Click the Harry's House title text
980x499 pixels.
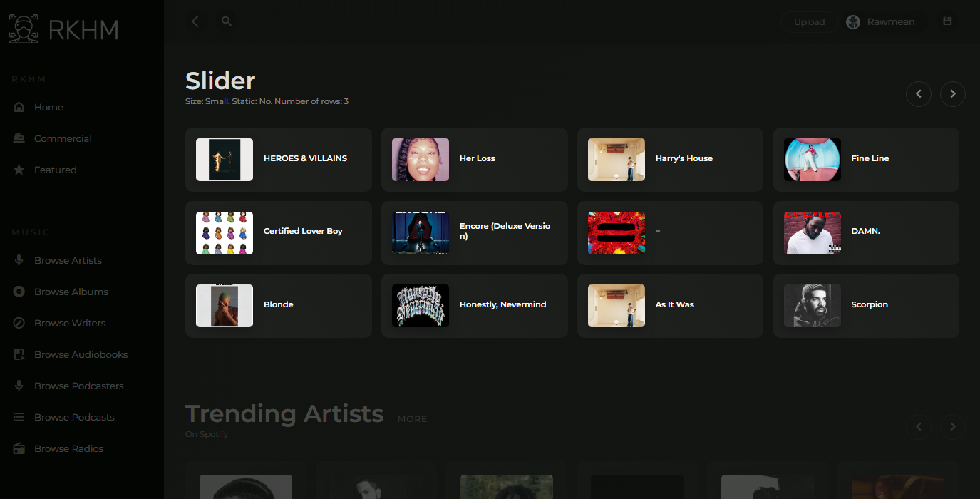[x=684, y=158]
